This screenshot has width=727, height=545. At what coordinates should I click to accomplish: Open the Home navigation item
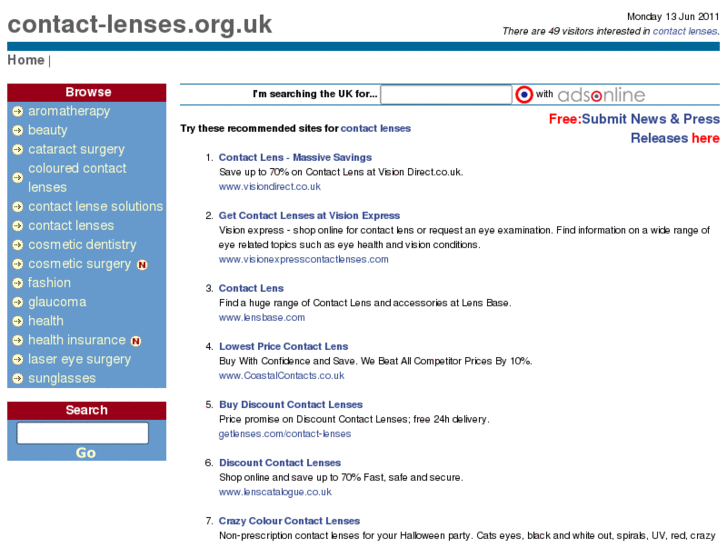point(26,60)
